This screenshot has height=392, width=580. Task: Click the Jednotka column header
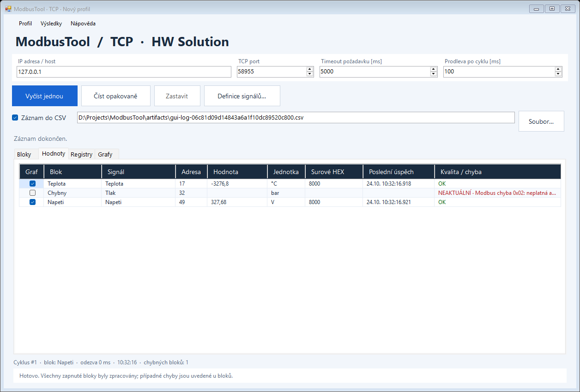click(x=286, y=172)
